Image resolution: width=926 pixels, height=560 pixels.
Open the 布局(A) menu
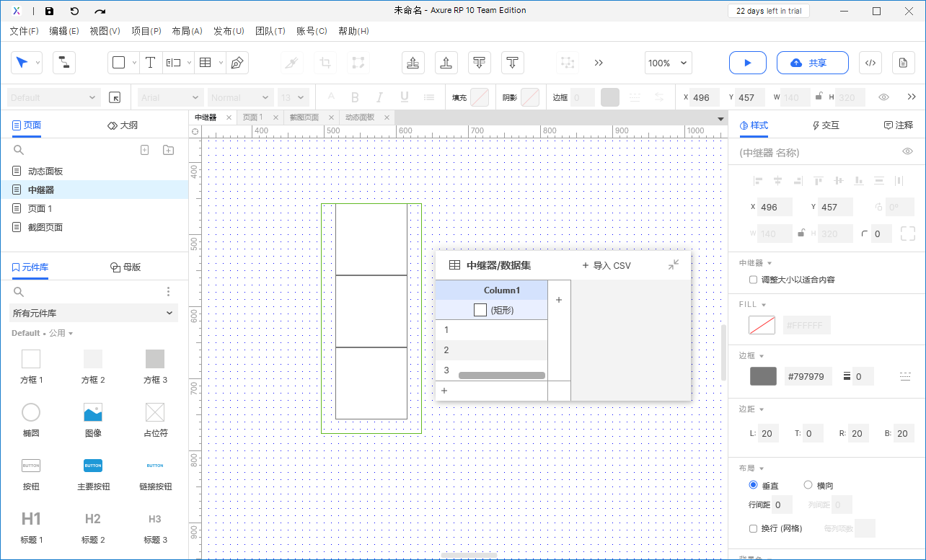pos(187,31)
